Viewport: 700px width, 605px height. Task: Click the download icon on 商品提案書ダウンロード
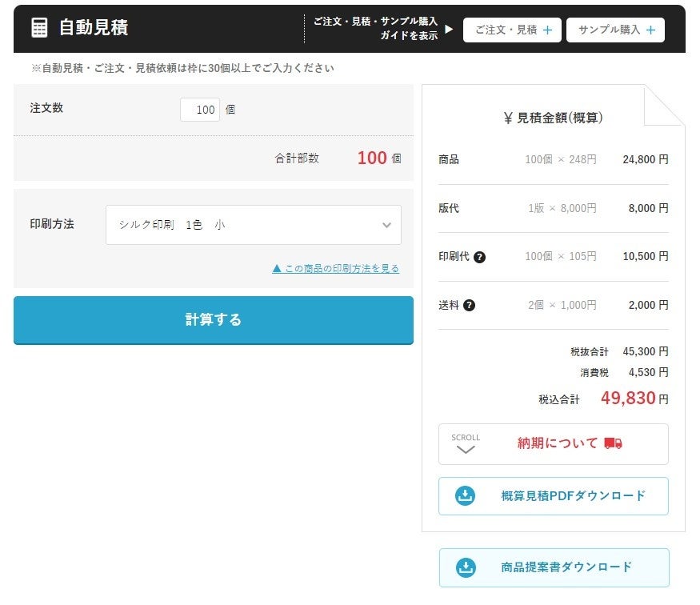point(466,567)
